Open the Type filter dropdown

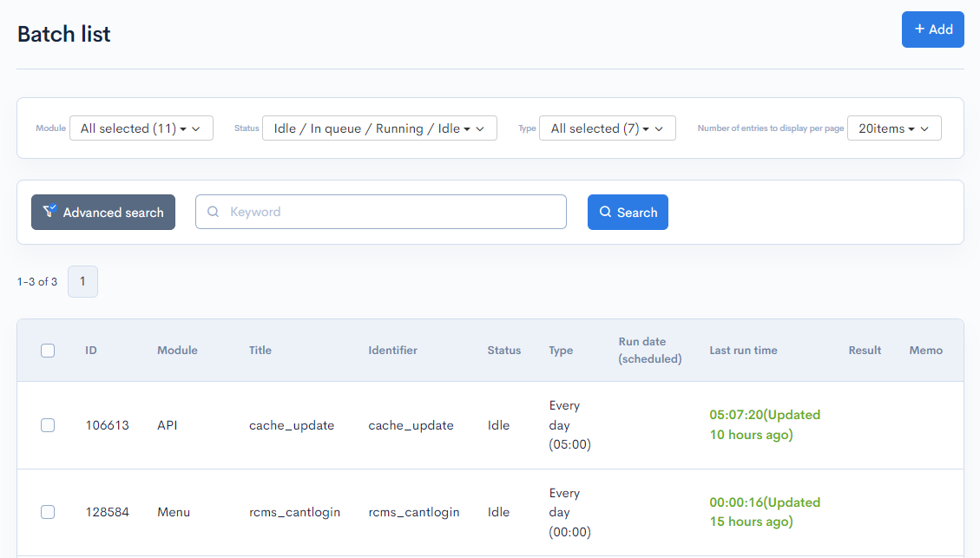click(x=607, y=128)
